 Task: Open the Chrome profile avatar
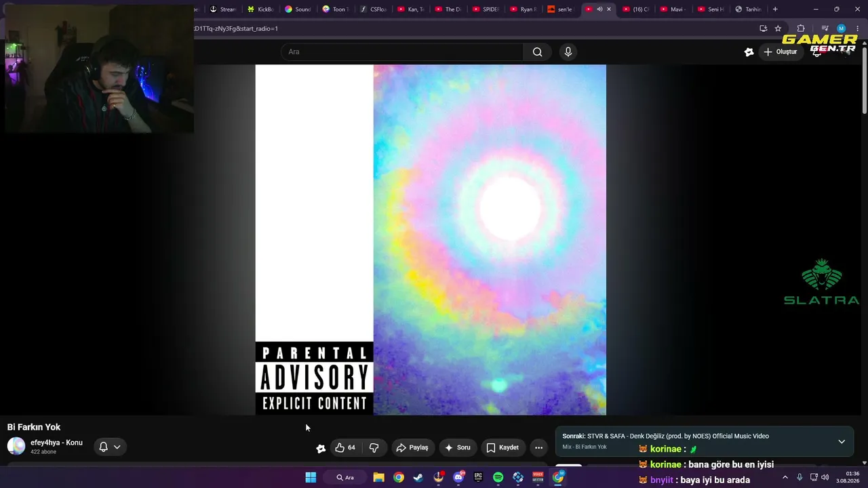[842, 28]
